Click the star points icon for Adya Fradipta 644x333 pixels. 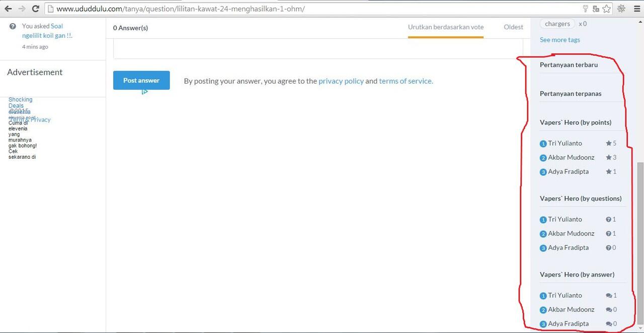[x=609, y=172]
